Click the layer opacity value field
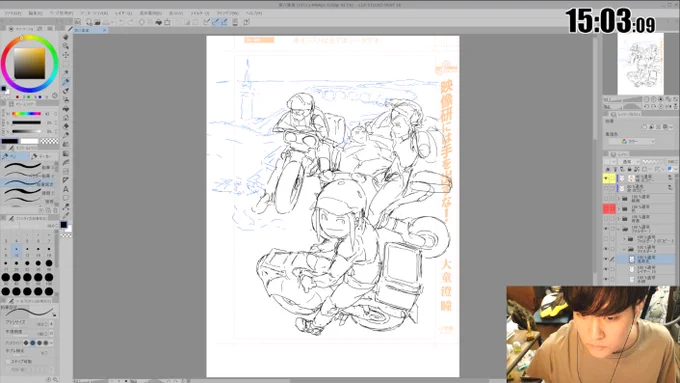Viewport: 680px width, 383px height. 672,161
